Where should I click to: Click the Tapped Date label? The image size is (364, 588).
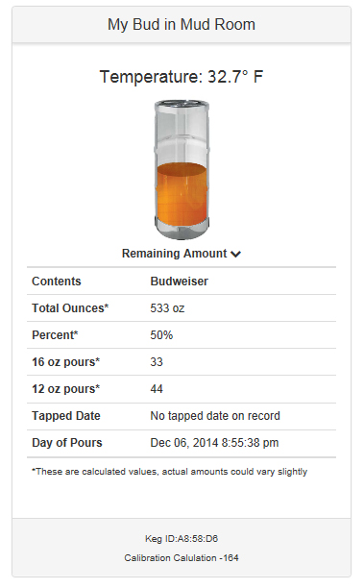tap(66, 416)
